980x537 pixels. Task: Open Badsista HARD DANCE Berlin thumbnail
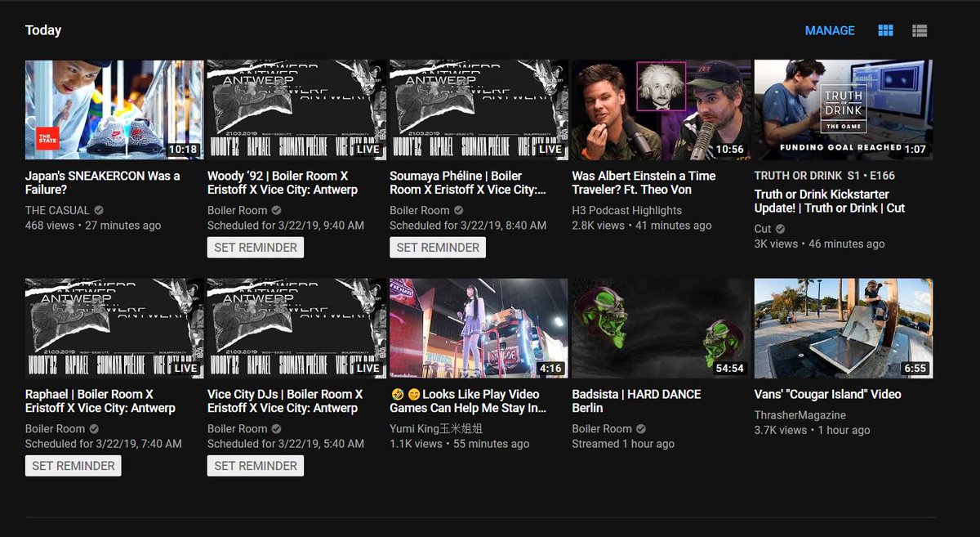[x=661, y=328]
